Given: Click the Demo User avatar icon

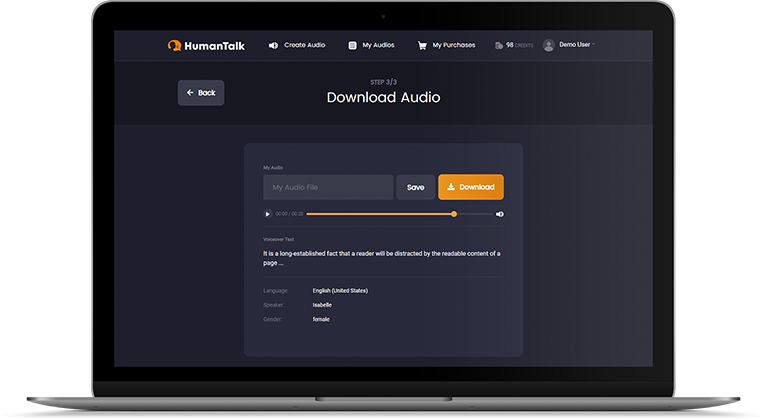Looking at the screenshot, I should (549, 45).
